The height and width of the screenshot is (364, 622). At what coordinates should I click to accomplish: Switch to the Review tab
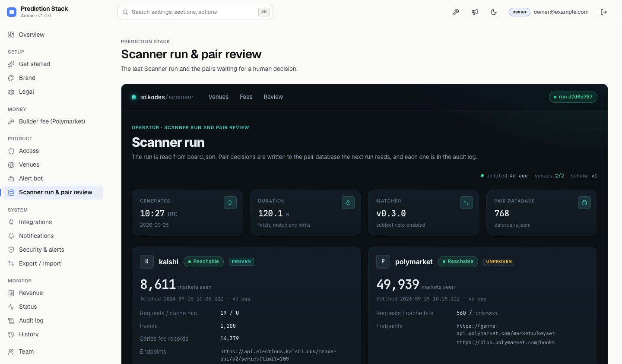273,97
